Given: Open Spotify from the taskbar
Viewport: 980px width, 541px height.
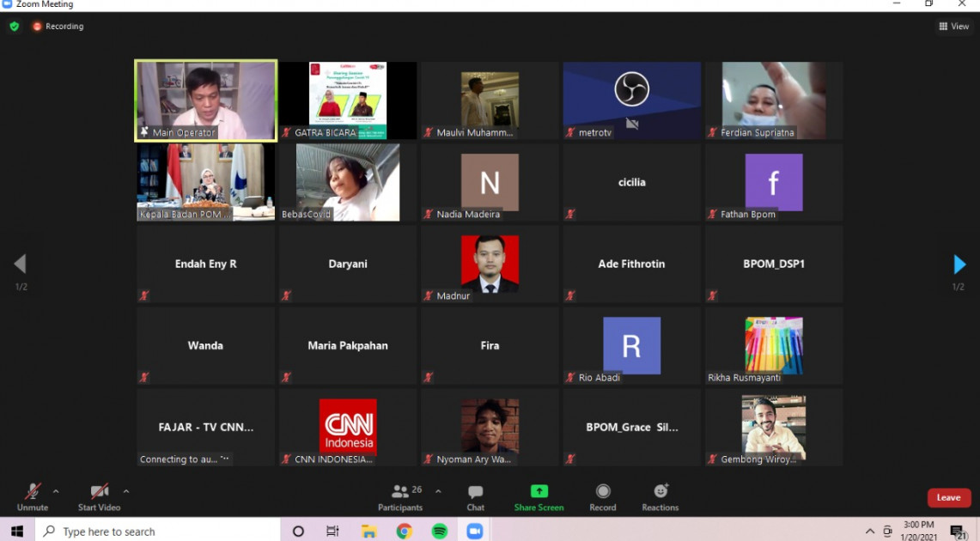Looking at the screenshot, I should tap(440, 532).
